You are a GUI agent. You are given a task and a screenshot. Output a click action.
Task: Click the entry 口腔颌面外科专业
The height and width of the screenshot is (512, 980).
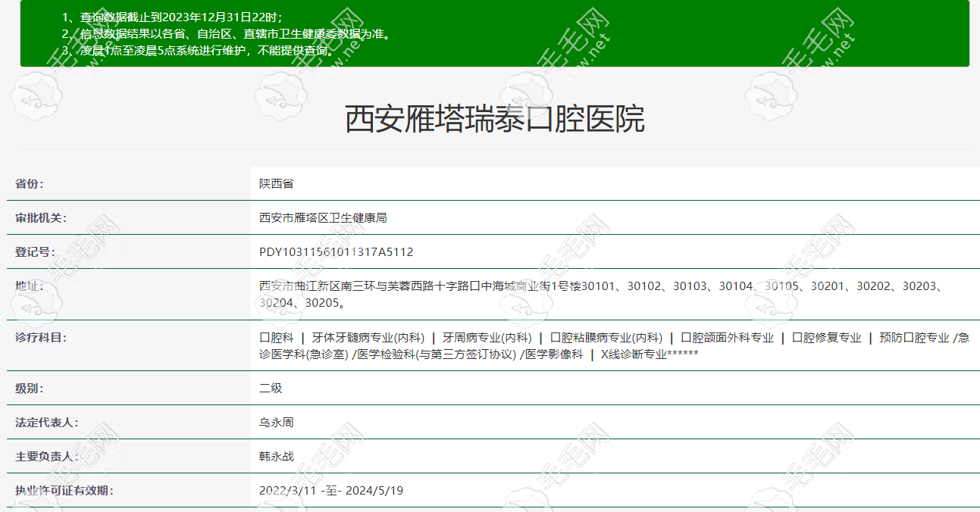(728, 338)
